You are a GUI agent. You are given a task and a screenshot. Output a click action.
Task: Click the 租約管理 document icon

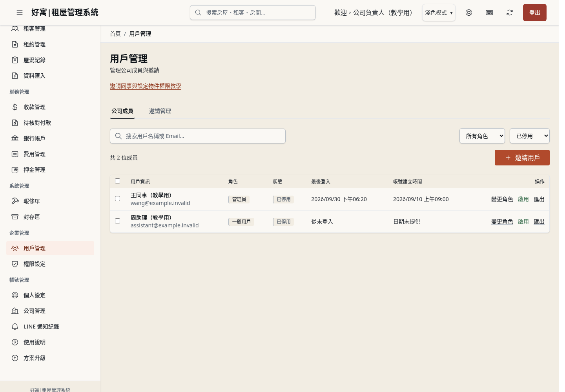coord(15,44)
